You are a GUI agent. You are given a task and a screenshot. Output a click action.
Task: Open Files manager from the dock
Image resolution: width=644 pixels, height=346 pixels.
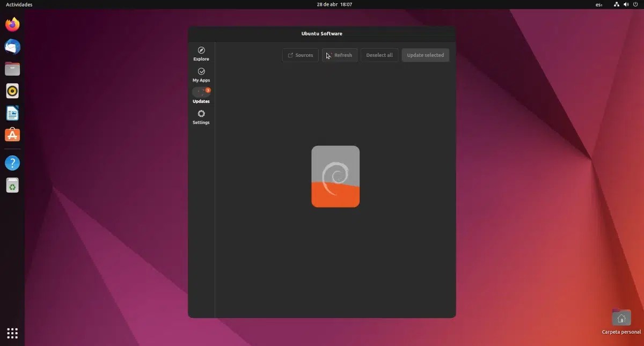click(12, 69)
